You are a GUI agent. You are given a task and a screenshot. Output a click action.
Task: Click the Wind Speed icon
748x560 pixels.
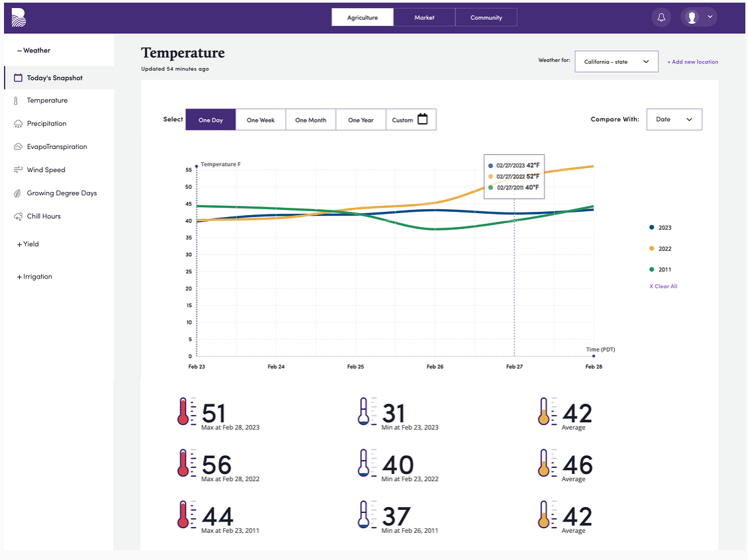point(18,170)
